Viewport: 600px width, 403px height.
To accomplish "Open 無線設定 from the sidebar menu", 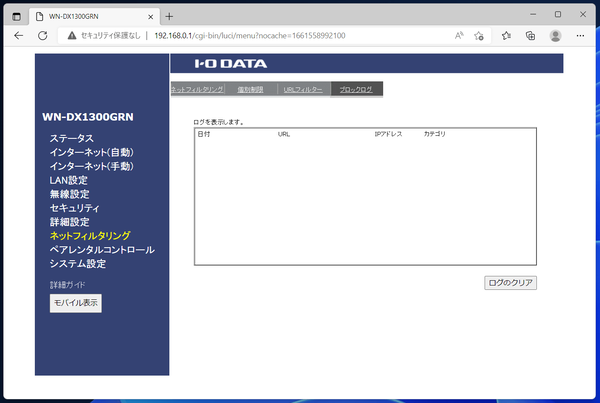I will (x=69, y=194).
